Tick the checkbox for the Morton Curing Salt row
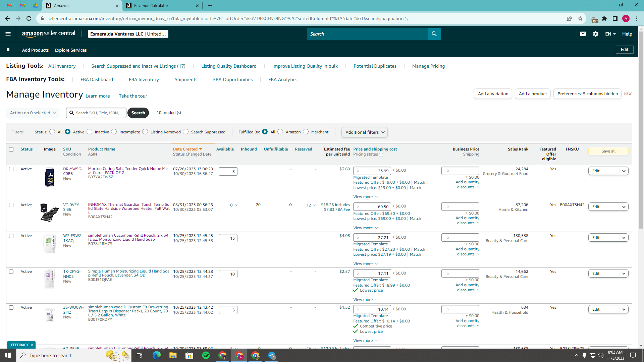 [x=11, y=169]
